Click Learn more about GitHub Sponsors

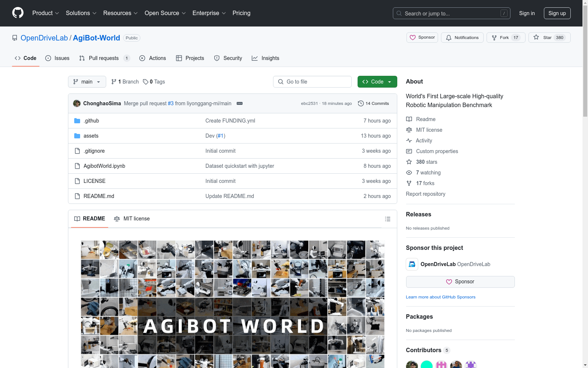click(441, 297)
